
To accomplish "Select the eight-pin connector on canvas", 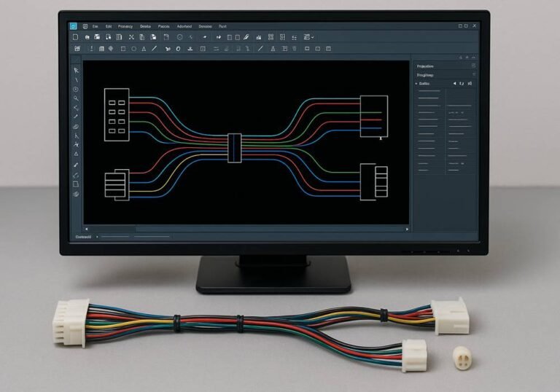I will 117,114.
